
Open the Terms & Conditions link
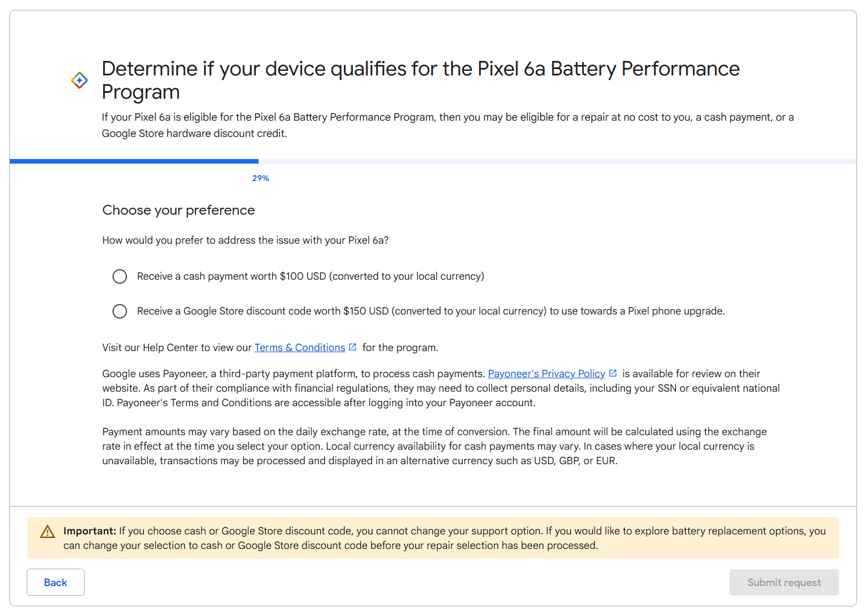[300, 348]
